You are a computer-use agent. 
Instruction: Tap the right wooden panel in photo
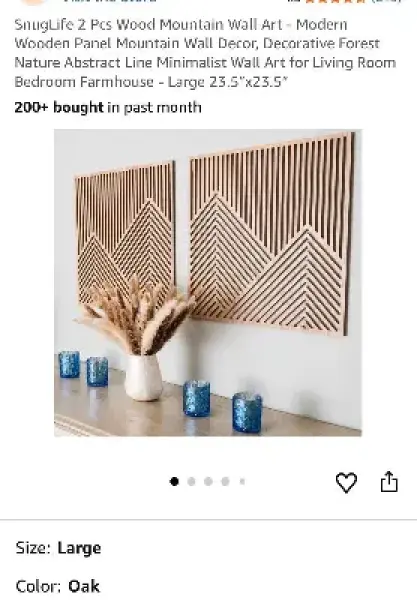pos(272,234)
